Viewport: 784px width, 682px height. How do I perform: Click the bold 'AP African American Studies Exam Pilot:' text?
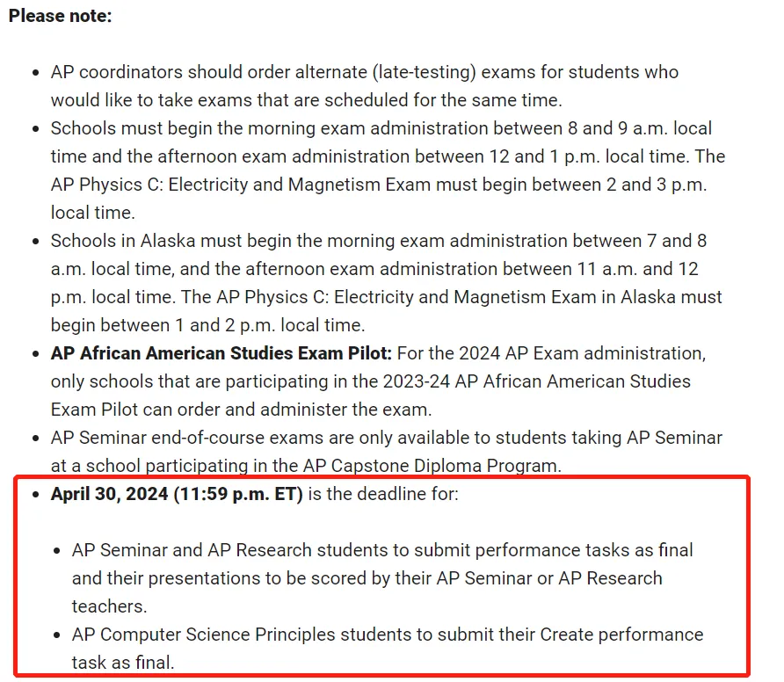click(221, 353)
